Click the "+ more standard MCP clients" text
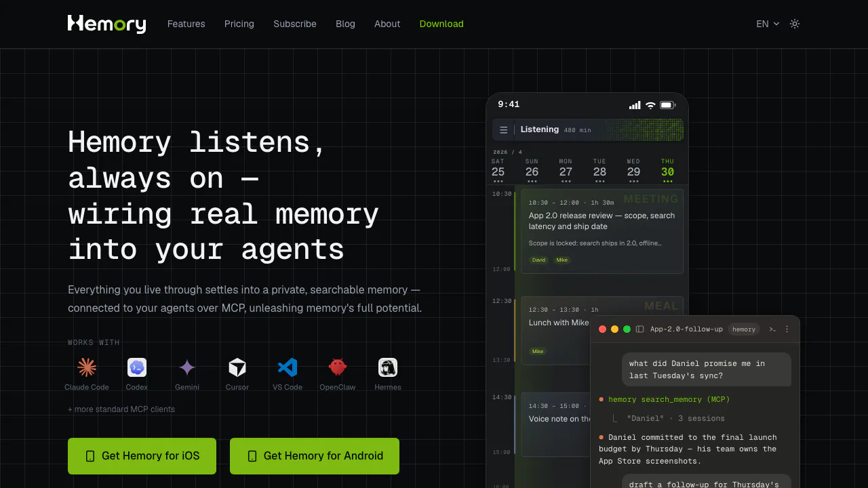This screenshot has width=868, height=488. tap(121, 409)
